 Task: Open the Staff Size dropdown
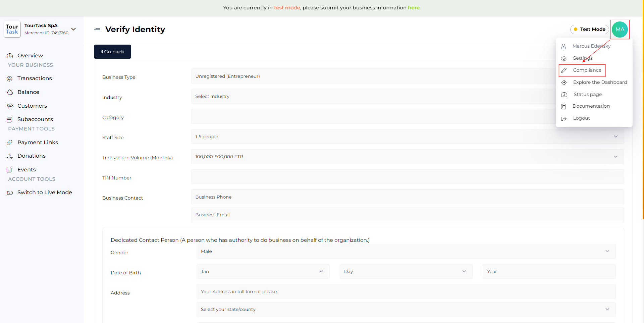click(x=407, y=137)
